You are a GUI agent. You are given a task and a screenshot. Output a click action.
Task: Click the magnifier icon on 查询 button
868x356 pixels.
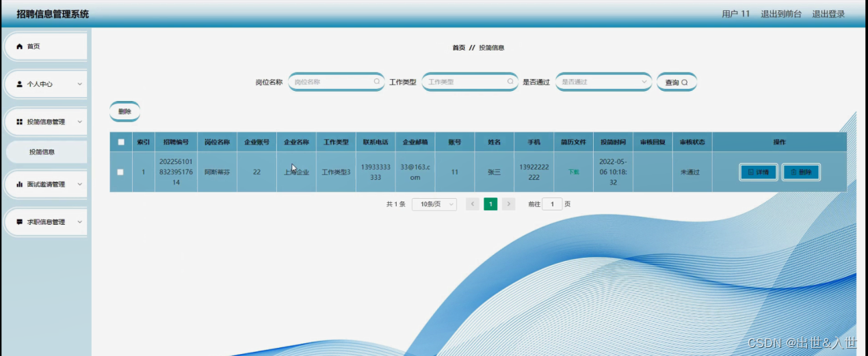pyautogui.click(x=684, y=83)
